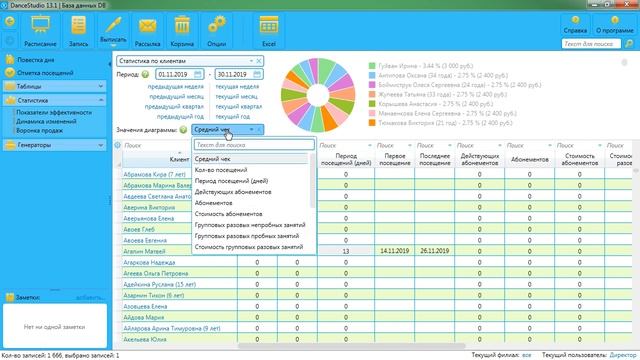Click the dropdown list vertical scrollbar
Viewport: 640px width, 360px height.
coord(313,180)
